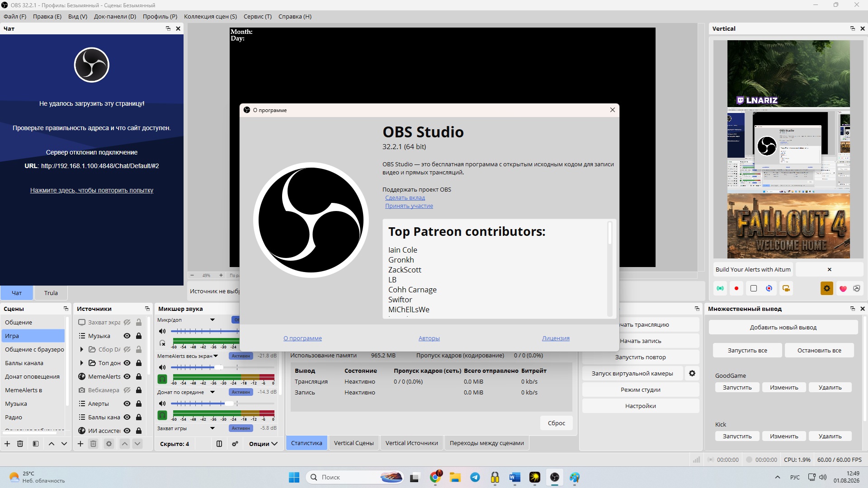Hide the Топ дон group via eye icon
868x488 pixels.
pos(127,363)
